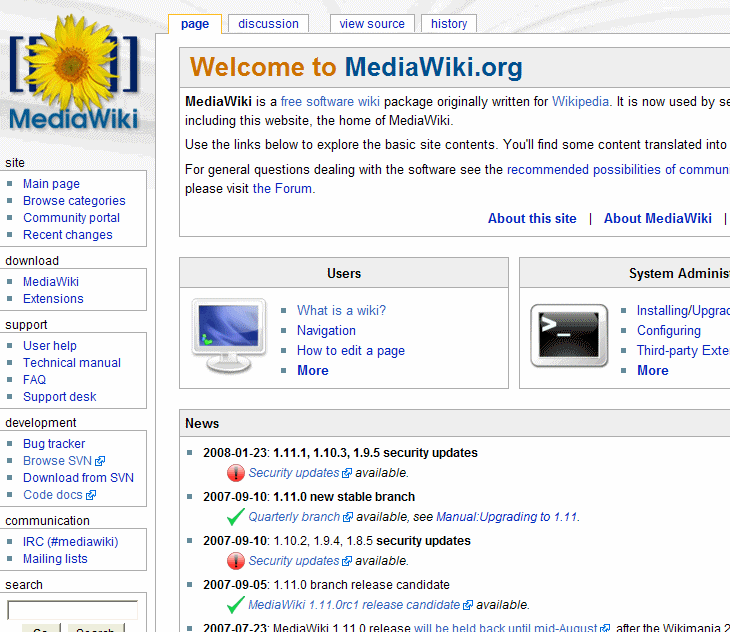Open the history tab
Screen dimensions: 730x632
449,24
